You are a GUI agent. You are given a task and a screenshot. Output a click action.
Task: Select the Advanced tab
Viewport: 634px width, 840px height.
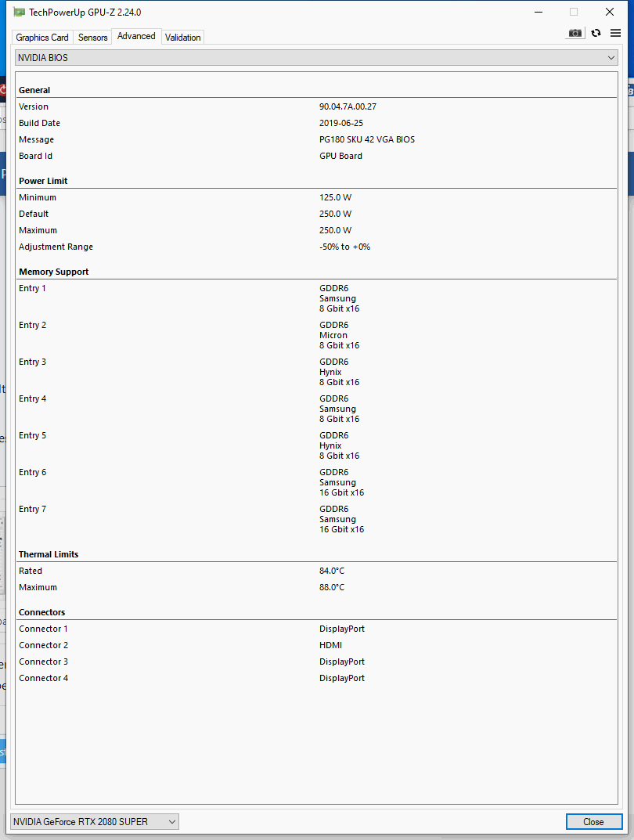pos(136,36)
